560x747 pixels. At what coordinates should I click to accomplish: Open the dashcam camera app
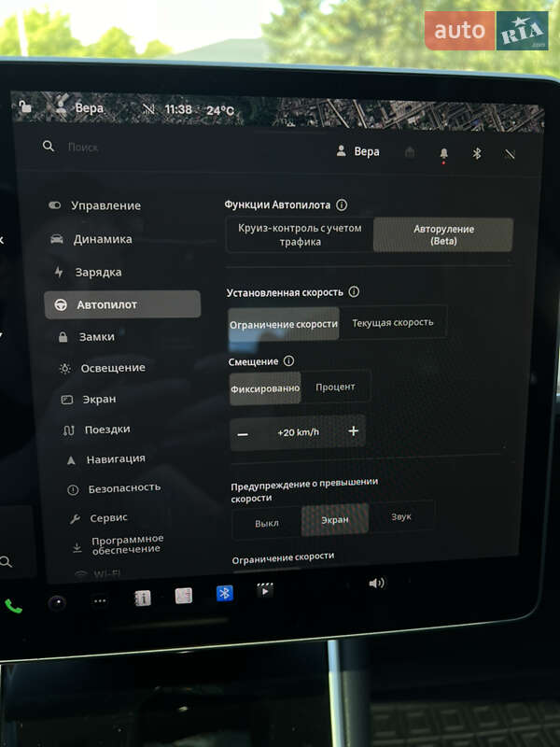click(x=57, y=603)
